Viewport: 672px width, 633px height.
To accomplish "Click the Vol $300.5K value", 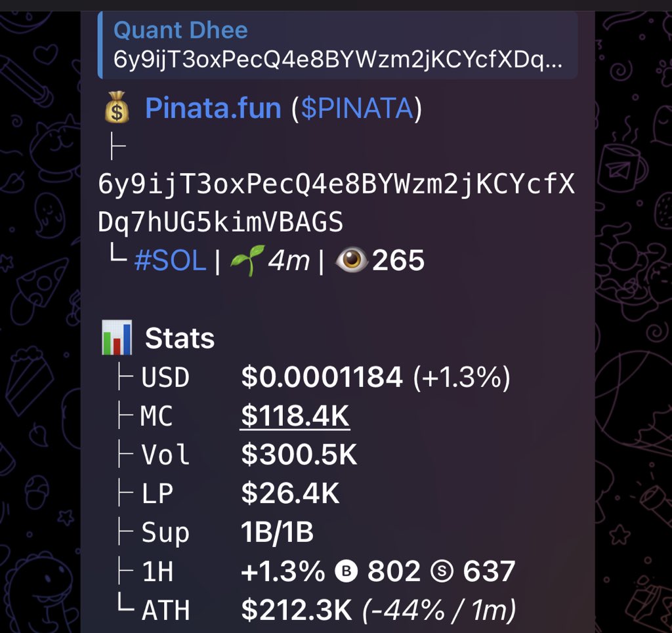I will coord(299,455).
